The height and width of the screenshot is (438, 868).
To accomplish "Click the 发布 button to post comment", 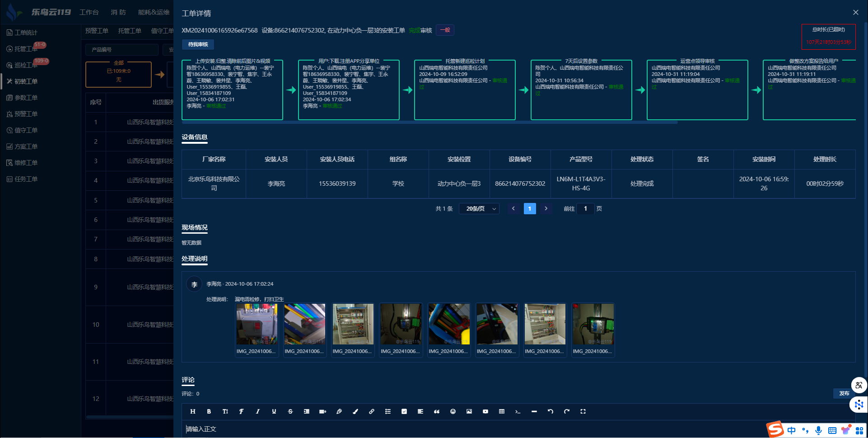I will click(844, 393).
